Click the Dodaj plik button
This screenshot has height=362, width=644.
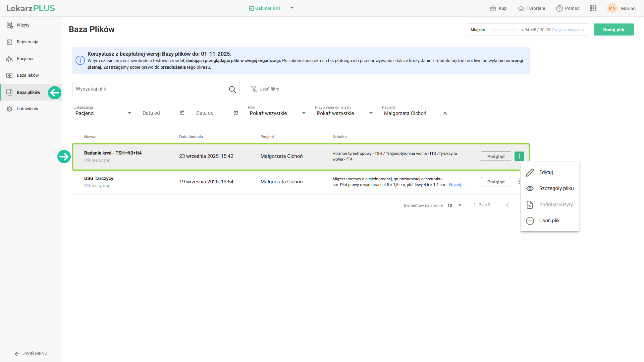pyautogui.click(x=613, y=29)
